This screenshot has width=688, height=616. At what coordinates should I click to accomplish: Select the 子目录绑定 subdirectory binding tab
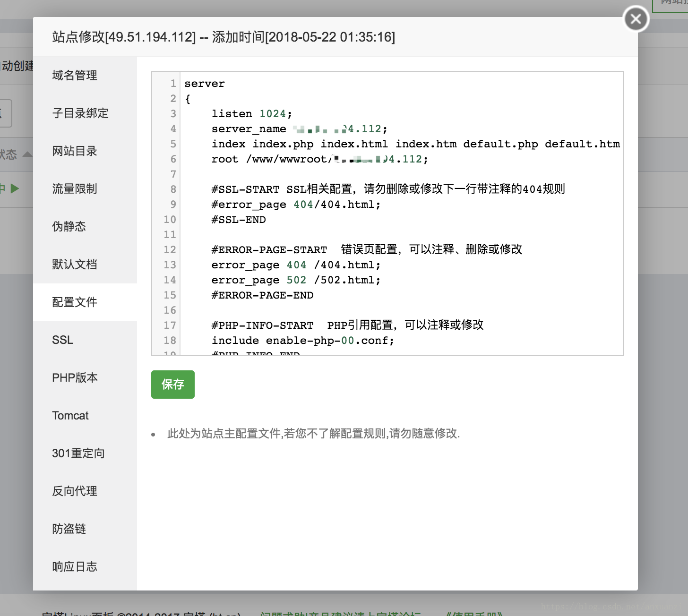point(80,113)
